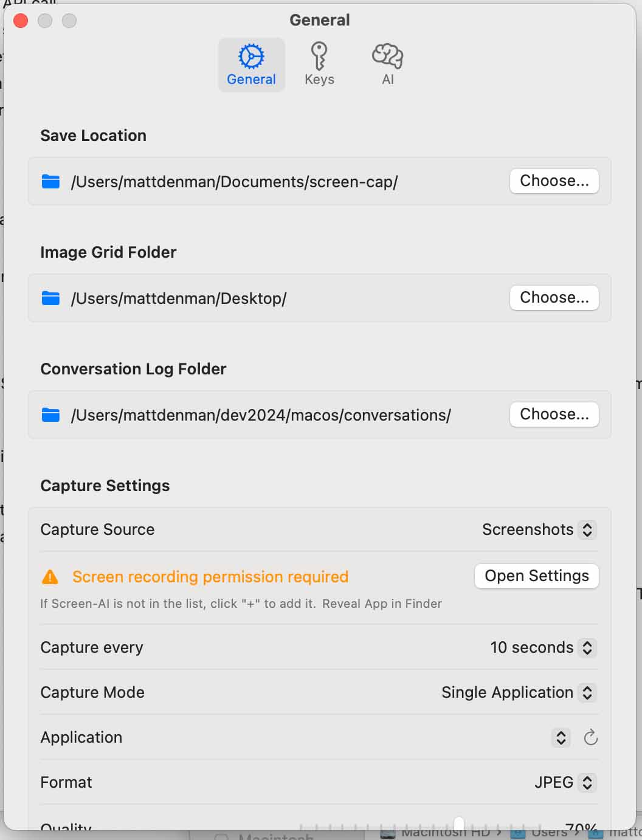Open the Capture Source dropdown

click(x=586, y=529)
